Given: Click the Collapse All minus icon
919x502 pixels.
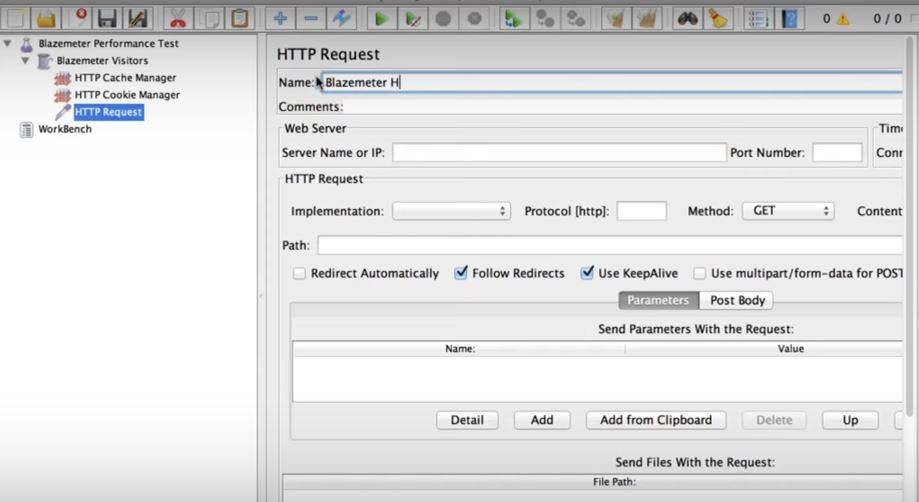Looking at the screenshot, I should [x=311, y=19].
